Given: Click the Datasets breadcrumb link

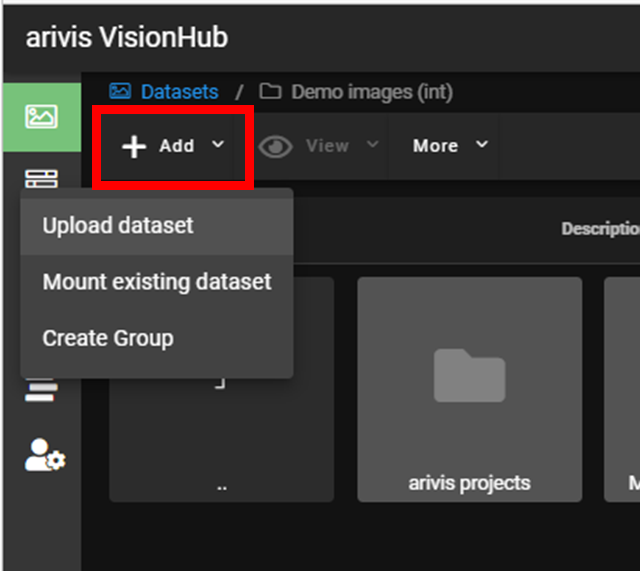Looking at the screenshot, I should point(179,92).
